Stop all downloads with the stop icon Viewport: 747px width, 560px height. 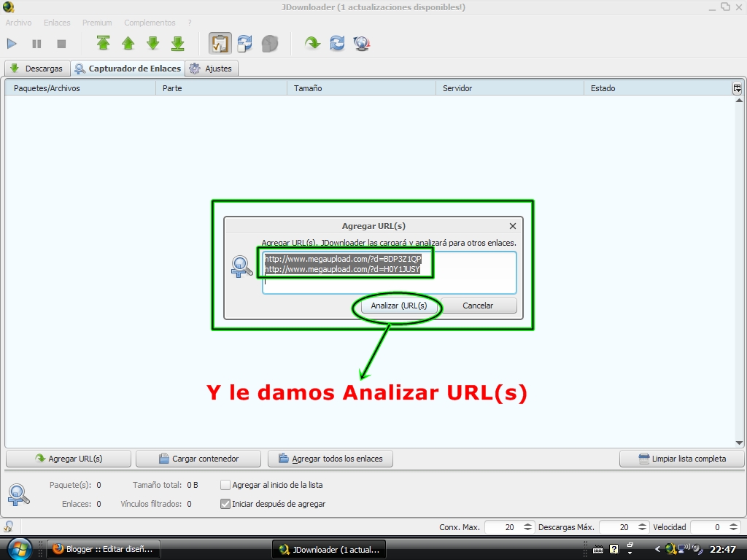(x=61, y=44)
